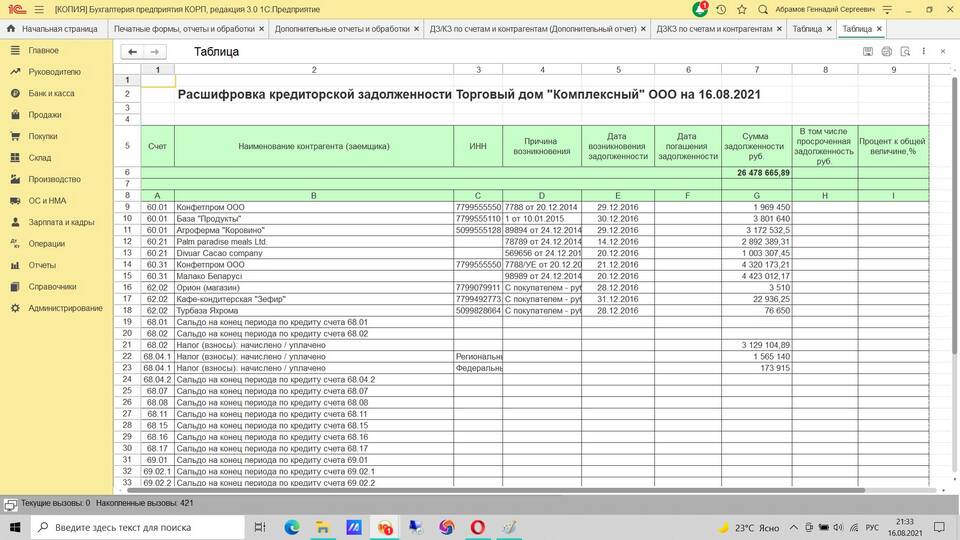
Task: Click cell Орион (магазин)
Action: coord(314,287)
